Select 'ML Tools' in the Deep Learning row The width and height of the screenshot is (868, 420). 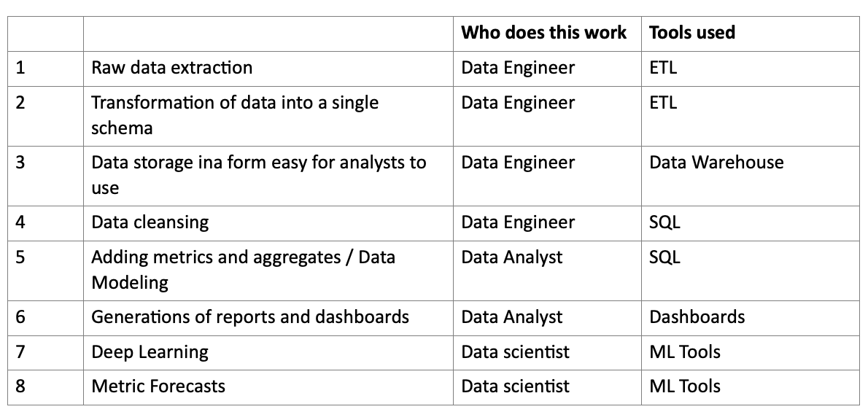(750, 352)
